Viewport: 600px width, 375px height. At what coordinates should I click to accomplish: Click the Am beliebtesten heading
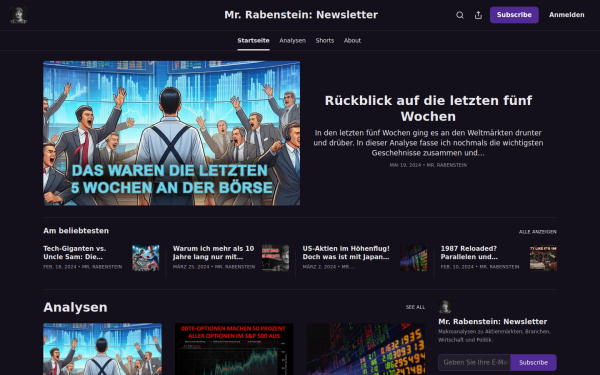coord(76,231)
